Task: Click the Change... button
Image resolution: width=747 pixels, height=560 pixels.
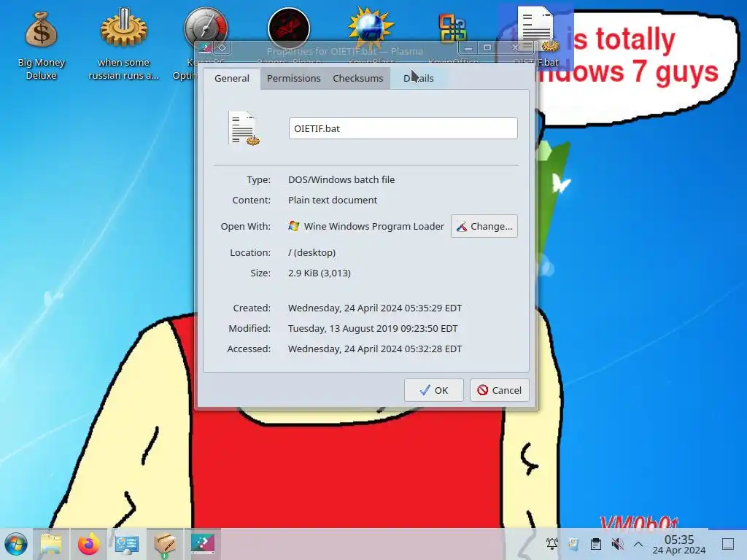Action: point(484,226)
